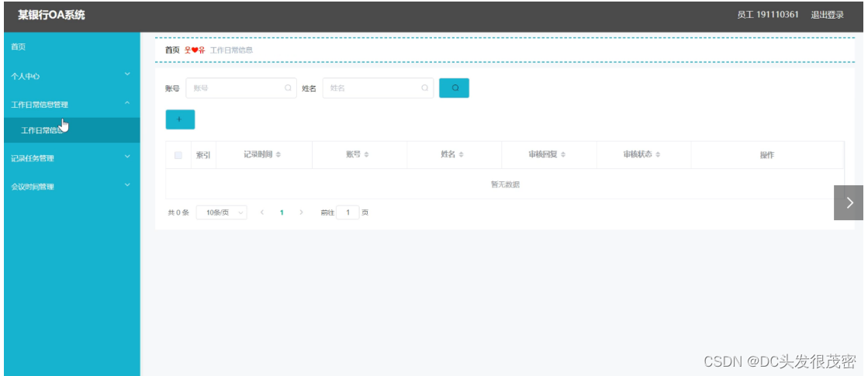Go to next page arrow in pagination
The height and width of the screenshot is (376, 868).
(x=301, y=212)
